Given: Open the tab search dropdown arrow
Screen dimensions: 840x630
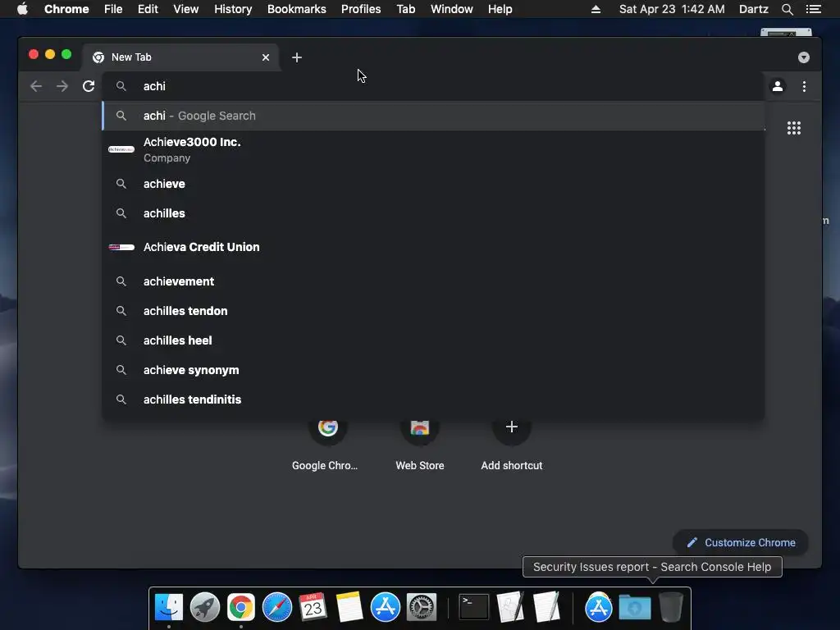Looking at the screenshot, I should (x=804, y=57).
